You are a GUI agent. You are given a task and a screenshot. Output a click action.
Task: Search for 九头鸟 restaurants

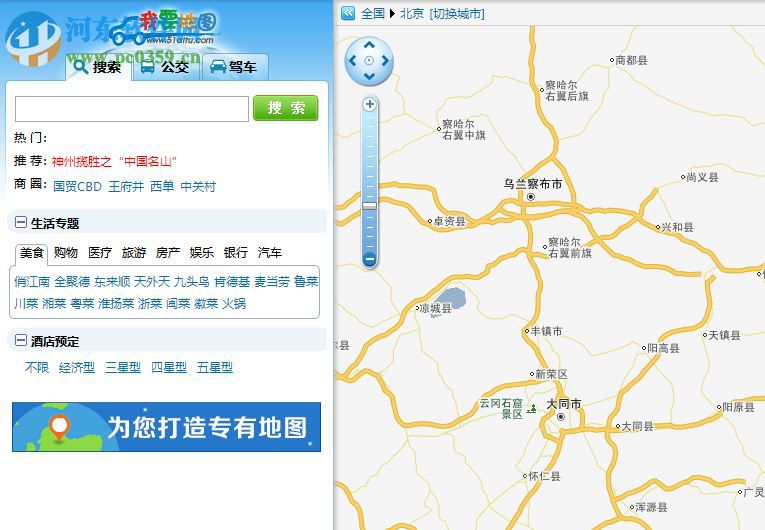point(192,282)
